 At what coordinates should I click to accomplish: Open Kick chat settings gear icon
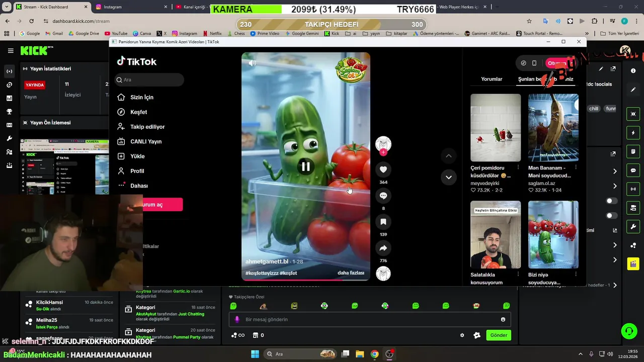tap(462, 335)
